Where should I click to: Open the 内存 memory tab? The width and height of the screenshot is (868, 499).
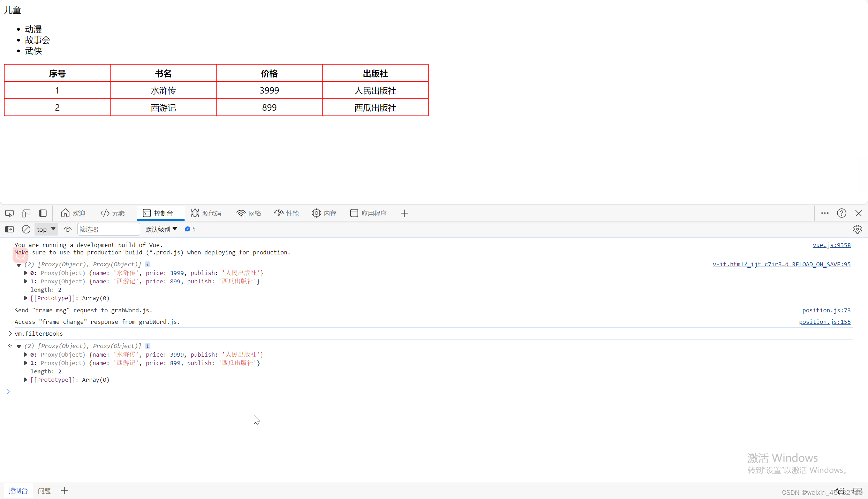(x=324, y=213)
